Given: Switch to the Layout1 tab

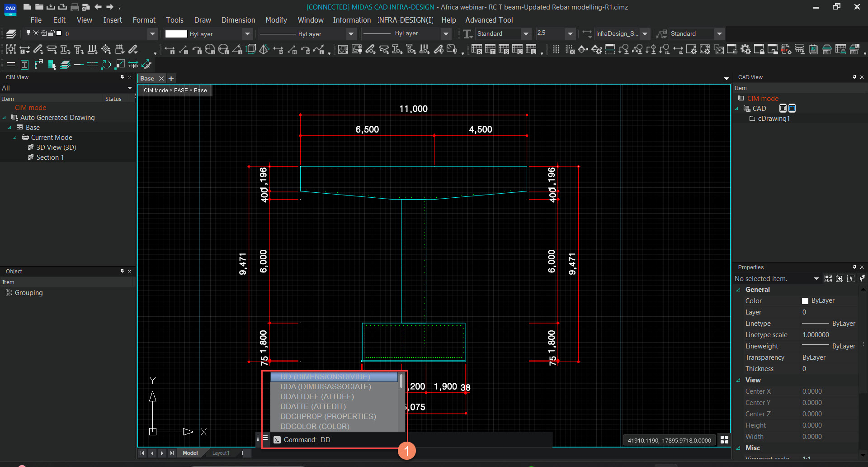Looking at the screenshot, I should [221, 453].
